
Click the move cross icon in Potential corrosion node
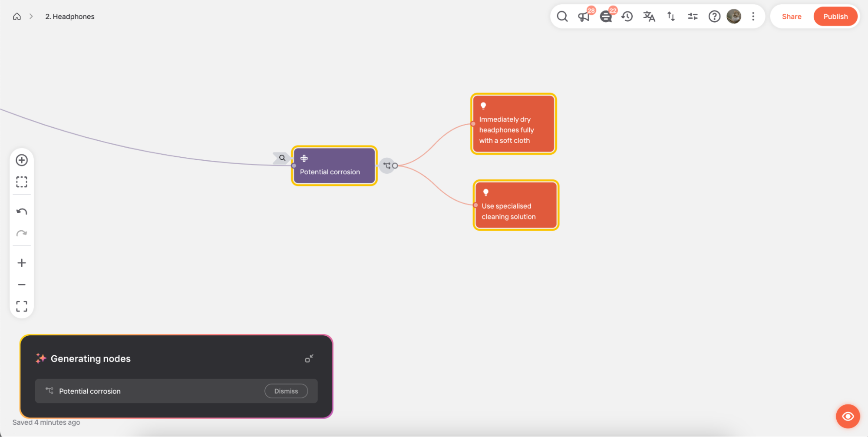pos(304,159)
